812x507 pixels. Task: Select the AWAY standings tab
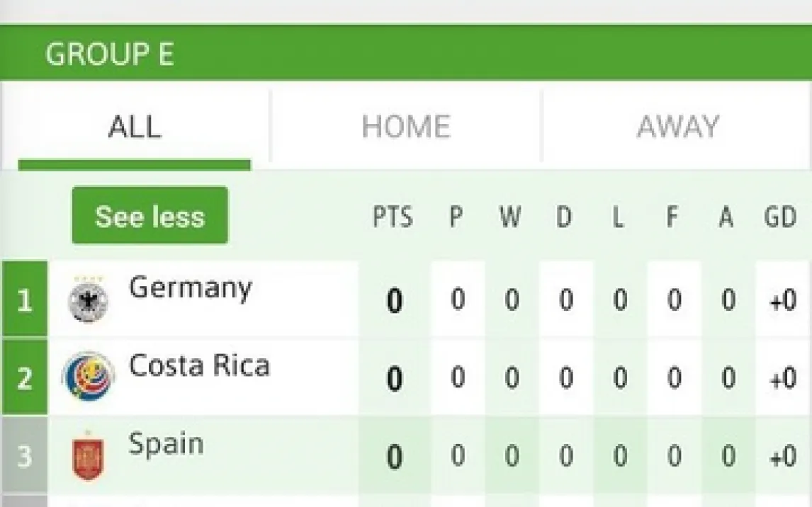point(677,127)
